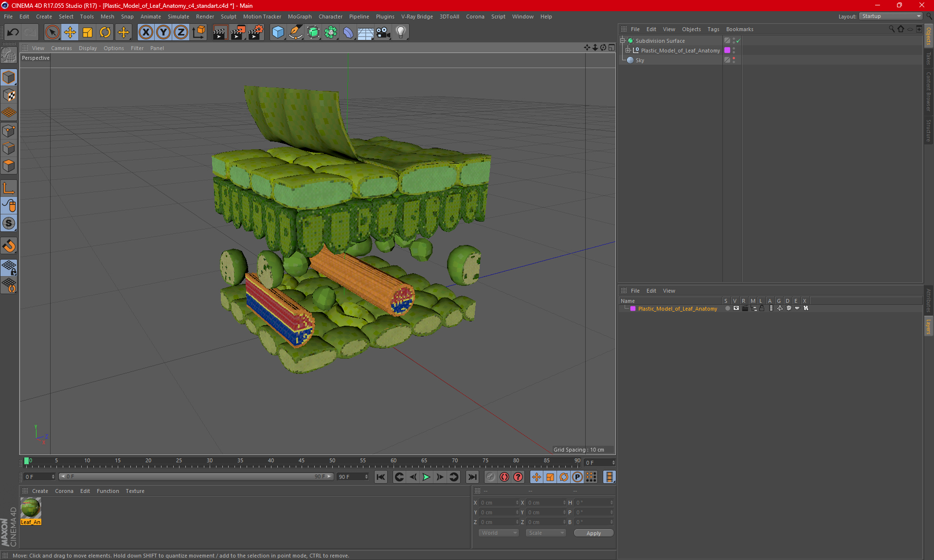Open Edit Render Settings icon
The height and width of the screenshot is (560, 934).
255,33
